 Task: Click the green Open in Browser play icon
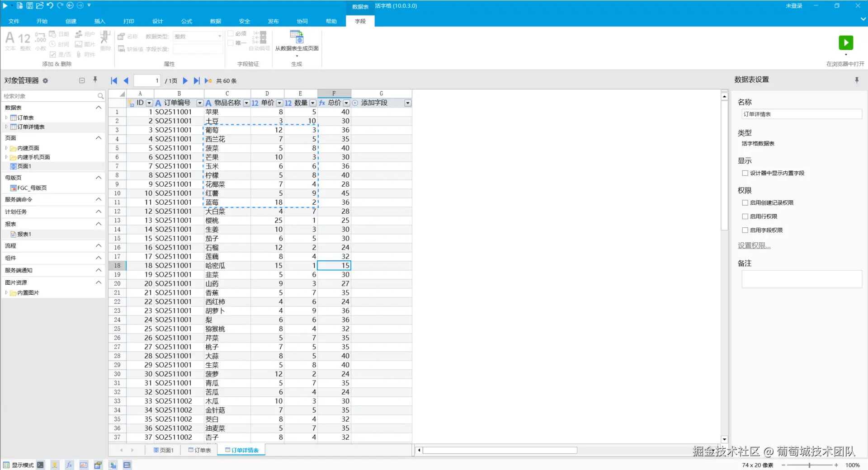pyautogui.click(x=846, y=42)
